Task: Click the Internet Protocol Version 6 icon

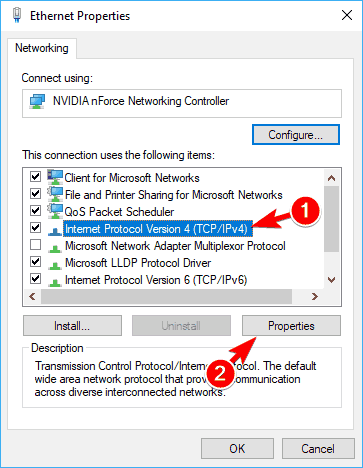Action: click(x=55, y=282)
